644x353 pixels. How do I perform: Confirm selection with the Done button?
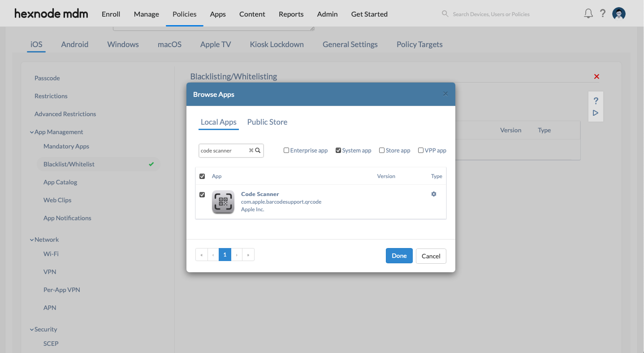(399, 256)
